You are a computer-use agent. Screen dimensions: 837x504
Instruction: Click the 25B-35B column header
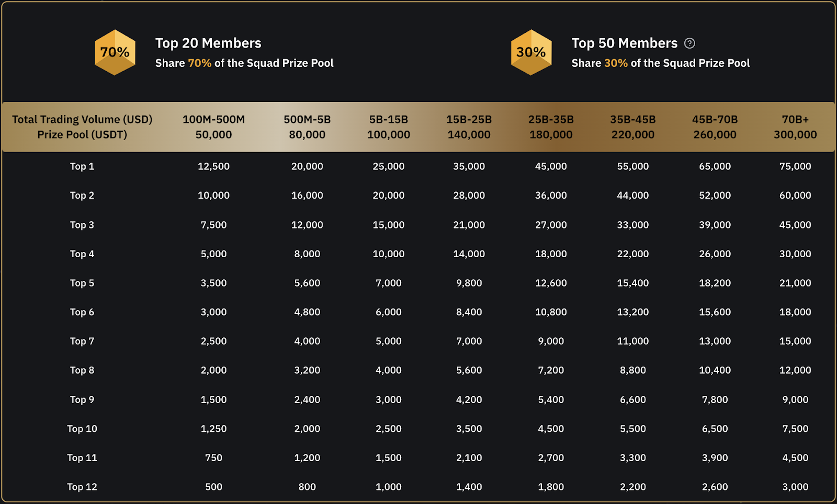click(551, 119)
